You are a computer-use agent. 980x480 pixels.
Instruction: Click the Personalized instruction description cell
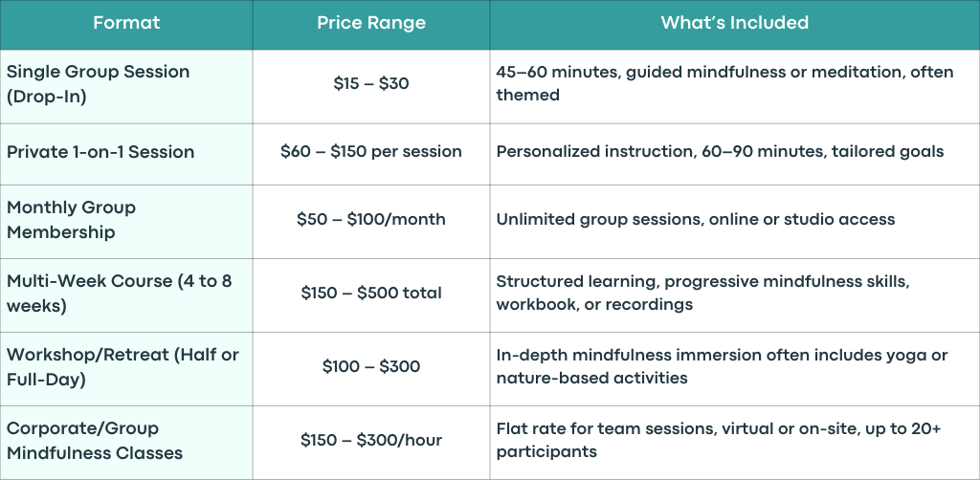click(735, 154)
